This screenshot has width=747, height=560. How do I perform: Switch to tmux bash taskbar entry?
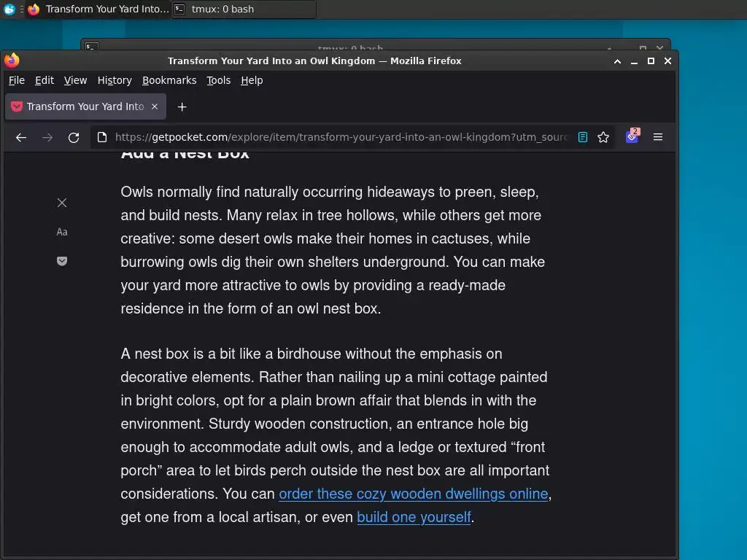point(244,9)
